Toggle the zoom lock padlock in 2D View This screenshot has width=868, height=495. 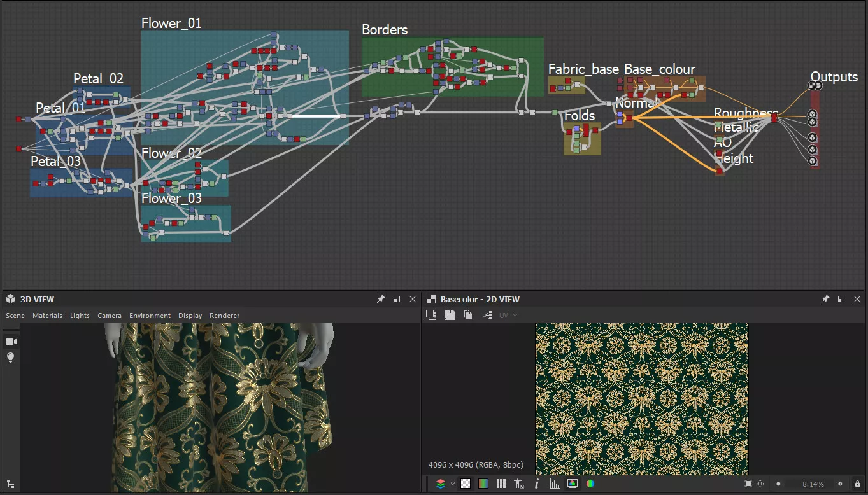pos(857,484)
